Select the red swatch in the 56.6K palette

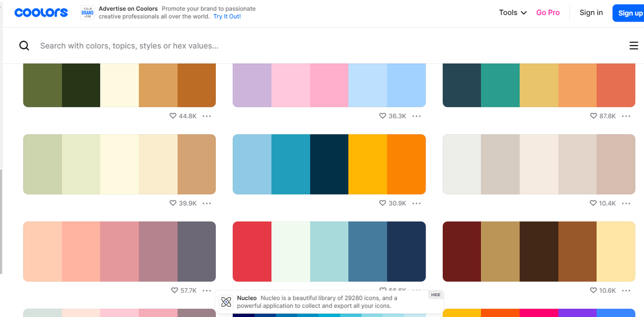pyautogui.click(x=252, y=251)
